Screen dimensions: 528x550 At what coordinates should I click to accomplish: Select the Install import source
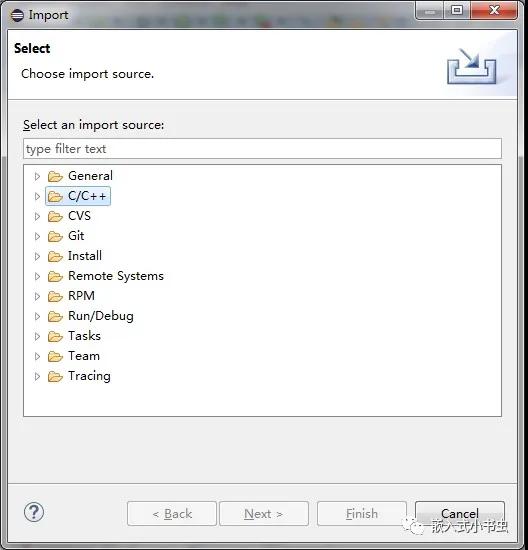click(85, 256)
